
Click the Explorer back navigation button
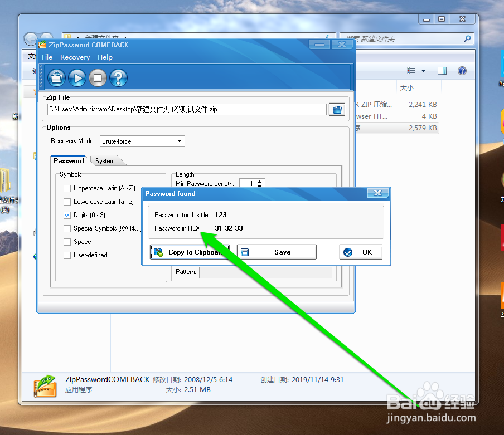(x=31, y=40)
